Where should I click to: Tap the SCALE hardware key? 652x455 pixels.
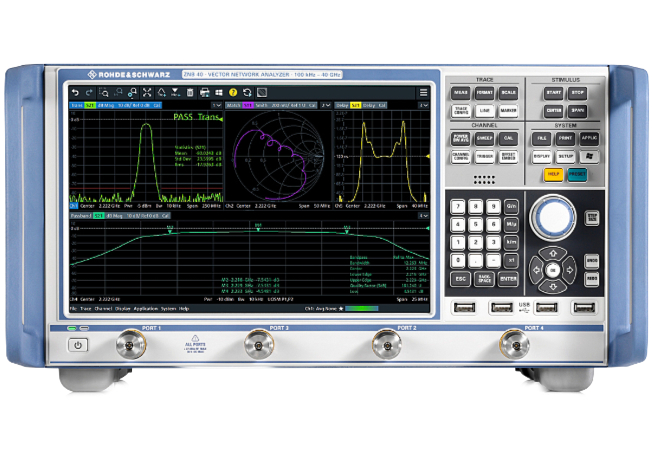tap(508, 93)
